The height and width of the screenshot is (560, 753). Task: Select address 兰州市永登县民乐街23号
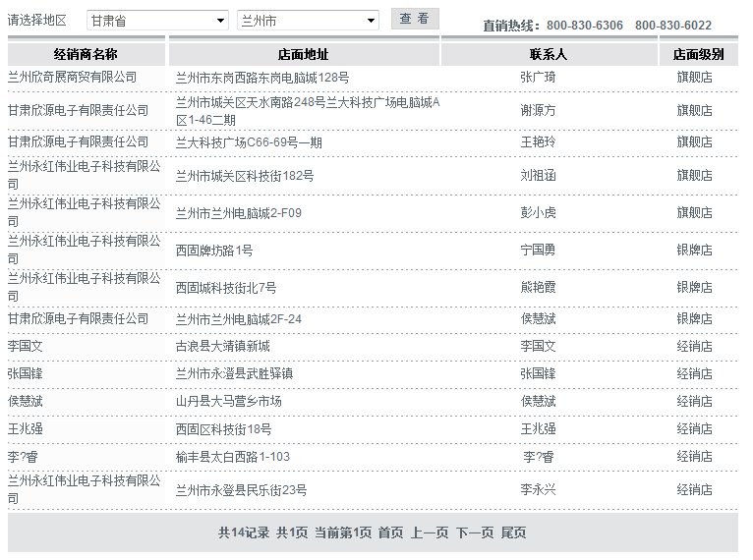tap(241, 490)
